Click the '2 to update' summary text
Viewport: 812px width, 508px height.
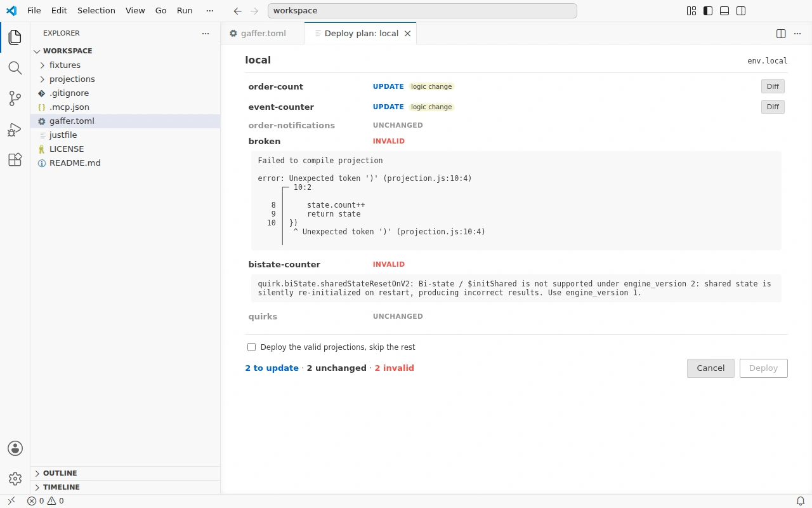(x=272, y=368)
